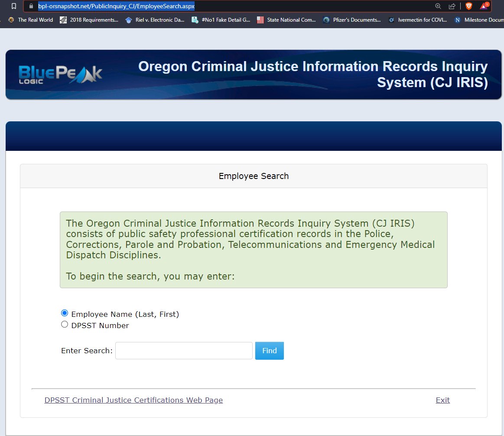The height and width of the screenshot is (436, 504).
Task: Click inside the Enter Search text field
Action: pyautogui.click(x=184, y=351)
